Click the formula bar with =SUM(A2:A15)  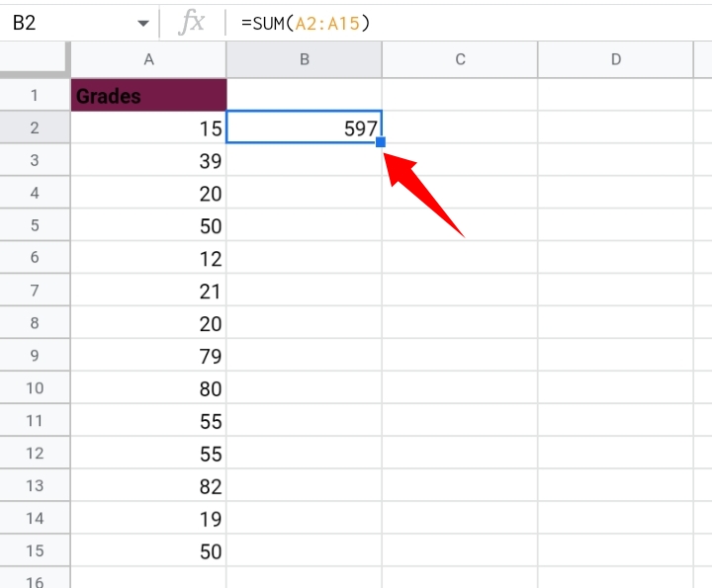tap(468, 23)
